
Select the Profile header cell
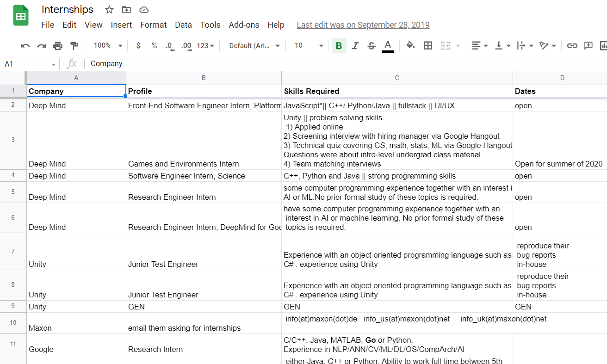point(204,91)
